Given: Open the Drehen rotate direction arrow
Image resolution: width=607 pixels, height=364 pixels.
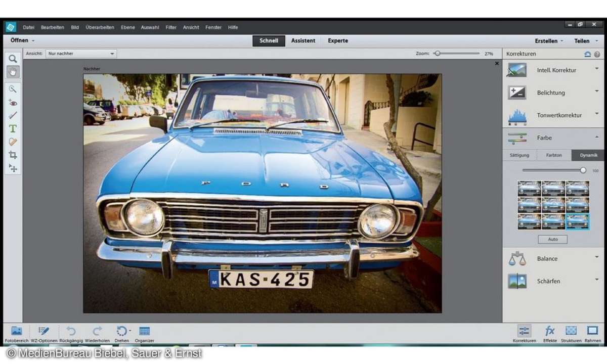Looking at the screenshot, I should (130, 330).
